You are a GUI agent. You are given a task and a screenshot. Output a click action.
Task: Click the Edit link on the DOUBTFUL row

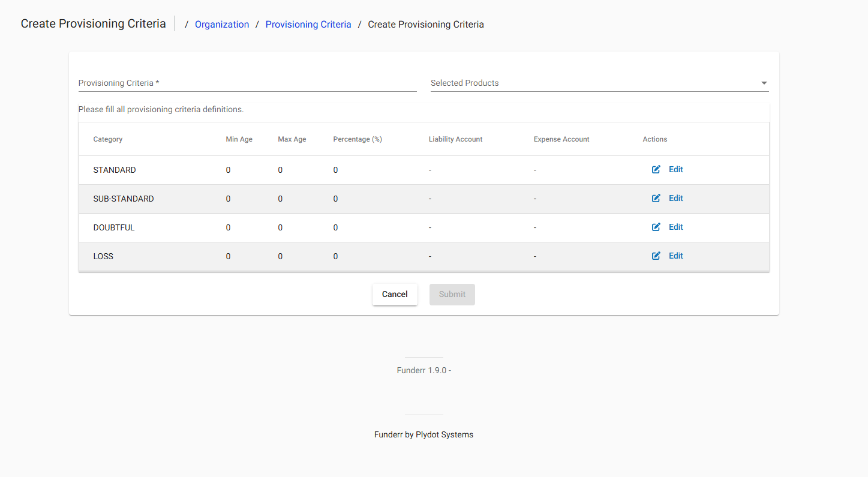coord(675,227)
